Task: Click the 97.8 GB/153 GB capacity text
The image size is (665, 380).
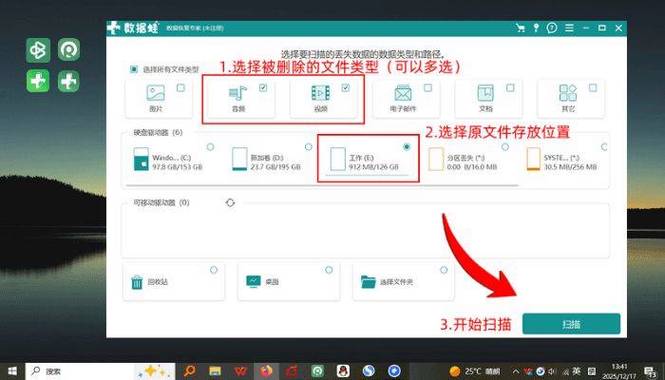Action: tap(177, 167)
